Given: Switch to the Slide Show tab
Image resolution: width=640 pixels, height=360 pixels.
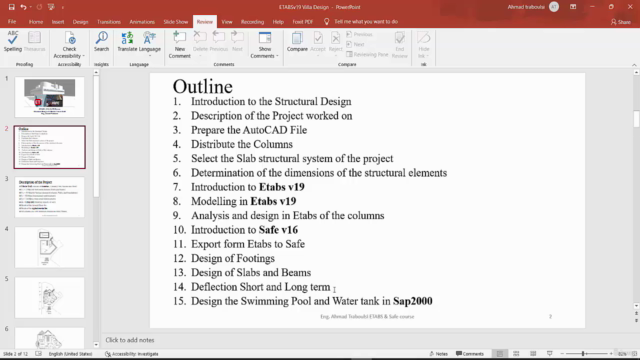Looking at the screenshot, I should point(176,22).
